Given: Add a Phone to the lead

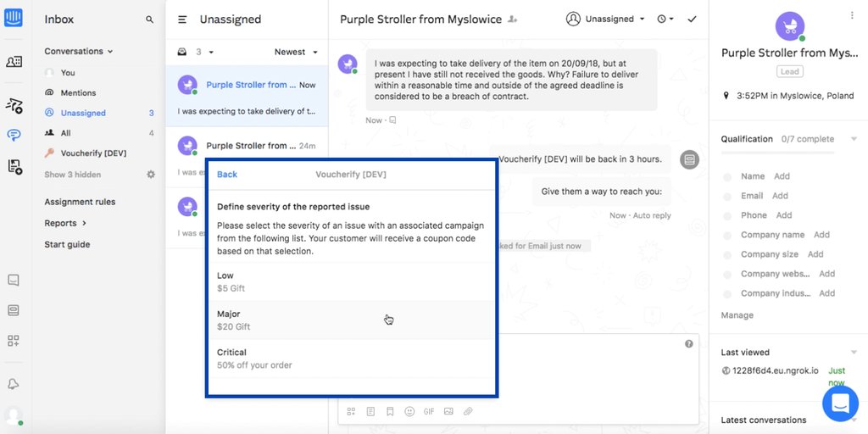Looking at the screenshot, I should 784,214.
